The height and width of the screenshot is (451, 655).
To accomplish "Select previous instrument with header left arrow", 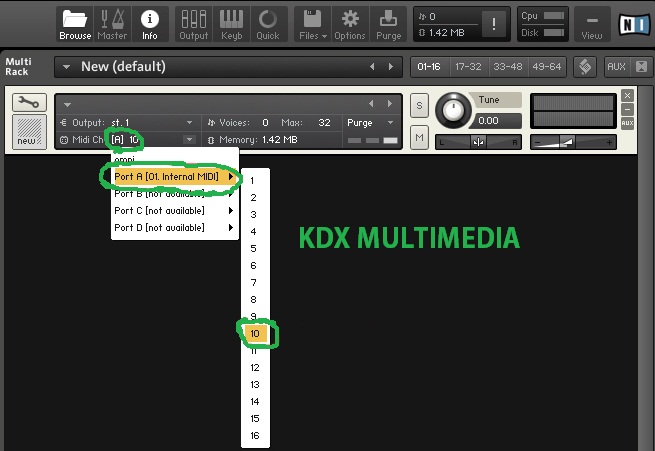I will (x=371, y=104).
